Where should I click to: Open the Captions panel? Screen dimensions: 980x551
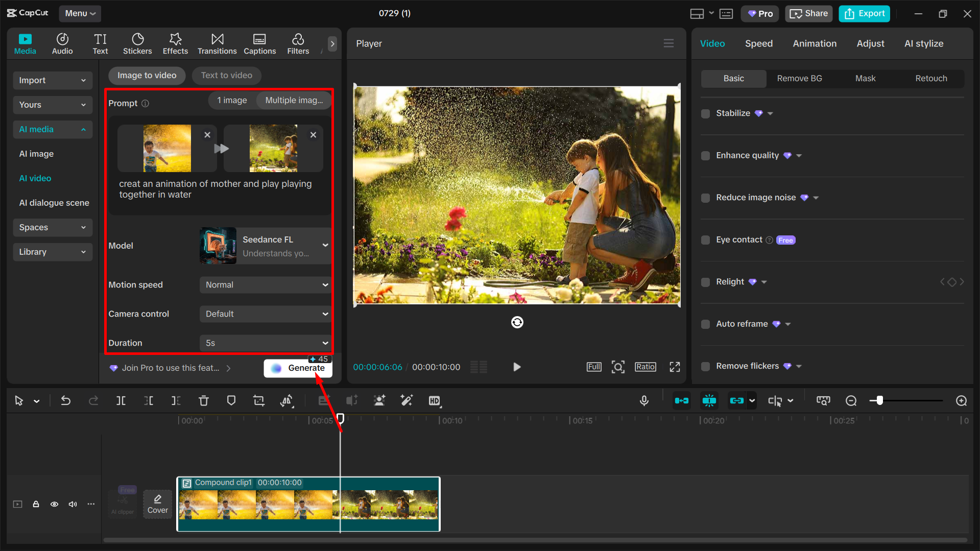(x=260, y=43)
